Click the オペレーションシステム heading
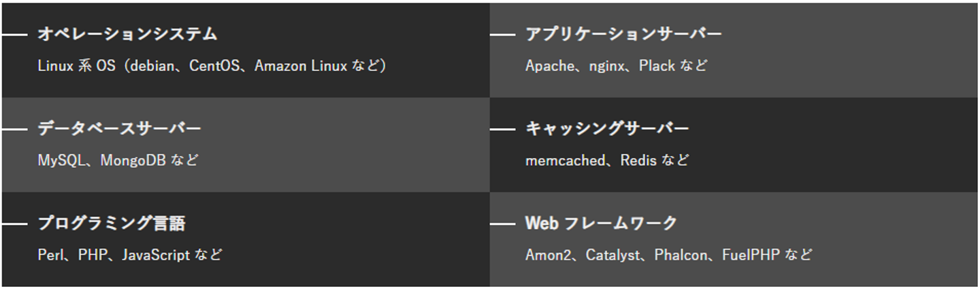The width and height of the screenshot is (980, 289). 127,33
